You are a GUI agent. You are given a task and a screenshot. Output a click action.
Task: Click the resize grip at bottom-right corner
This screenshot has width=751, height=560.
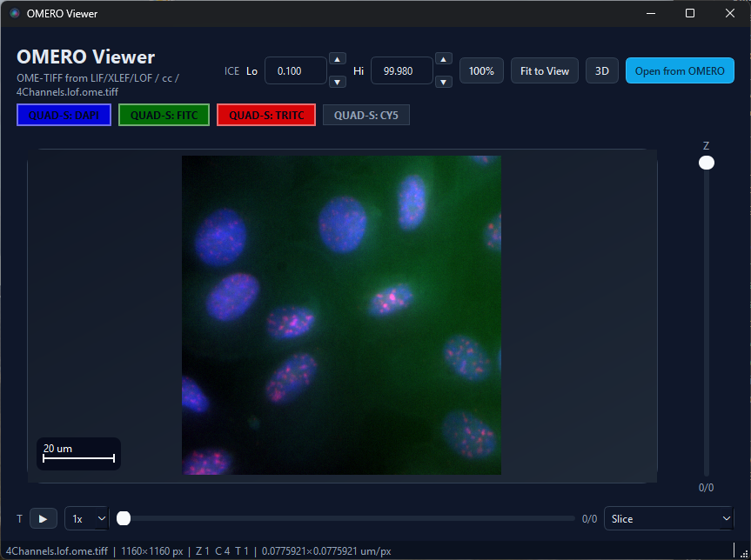point(745,554)
